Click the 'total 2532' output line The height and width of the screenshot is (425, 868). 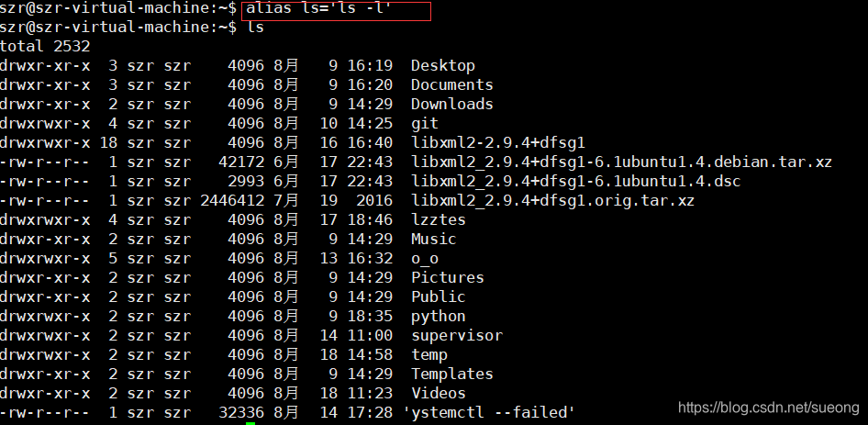coord(45,46)
